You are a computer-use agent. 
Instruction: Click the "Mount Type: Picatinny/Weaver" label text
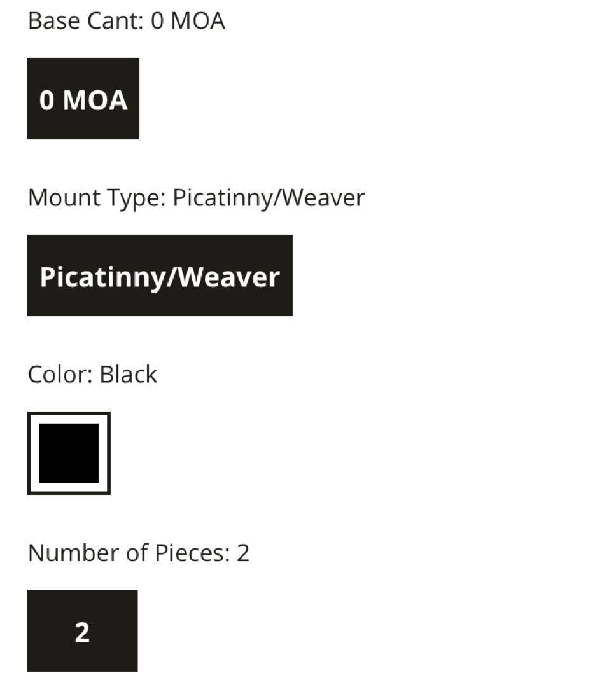[196, 198]
